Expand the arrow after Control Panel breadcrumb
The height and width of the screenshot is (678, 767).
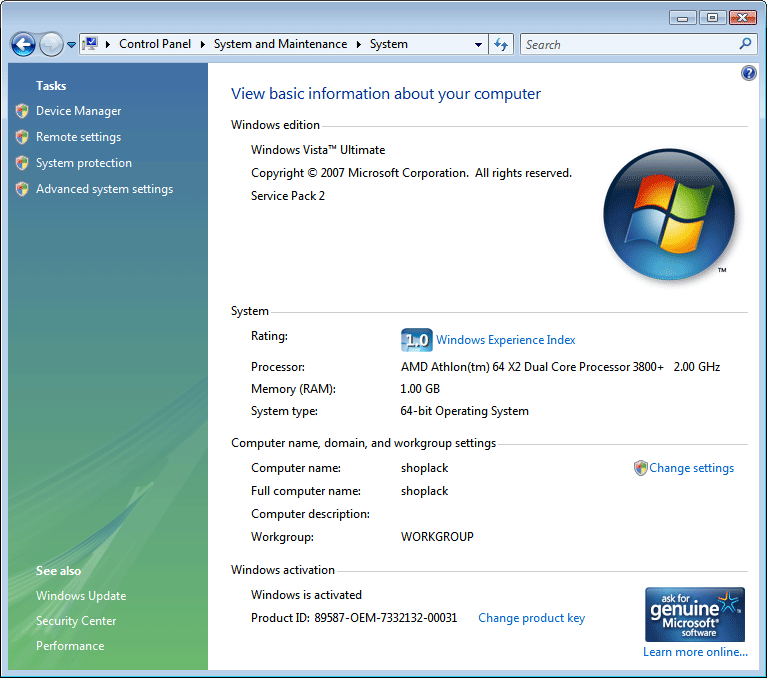(x=203, y=45)
